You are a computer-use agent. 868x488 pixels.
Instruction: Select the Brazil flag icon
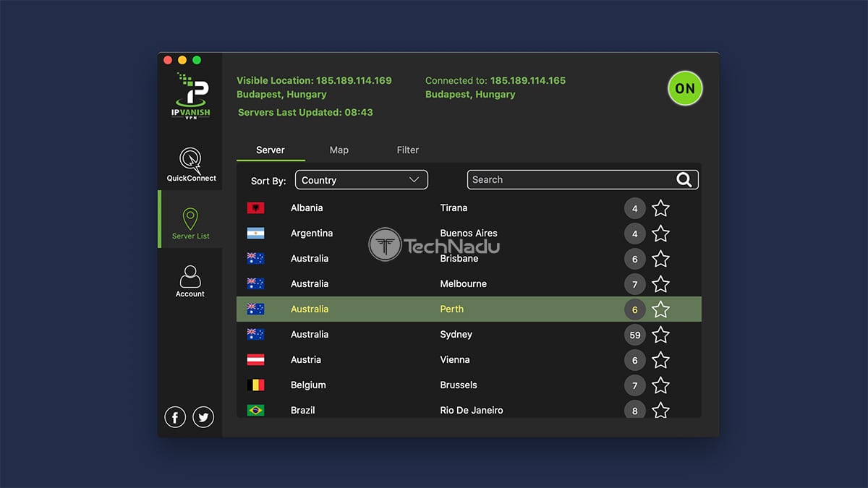(255, 410)
